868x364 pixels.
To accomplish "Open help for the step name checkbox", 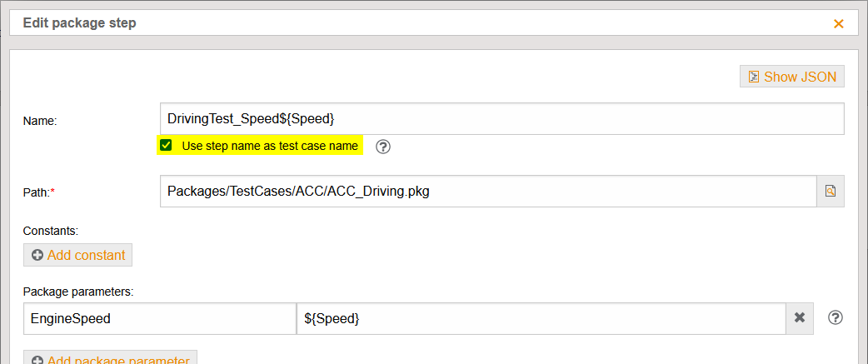I will (x=383, y=147).
